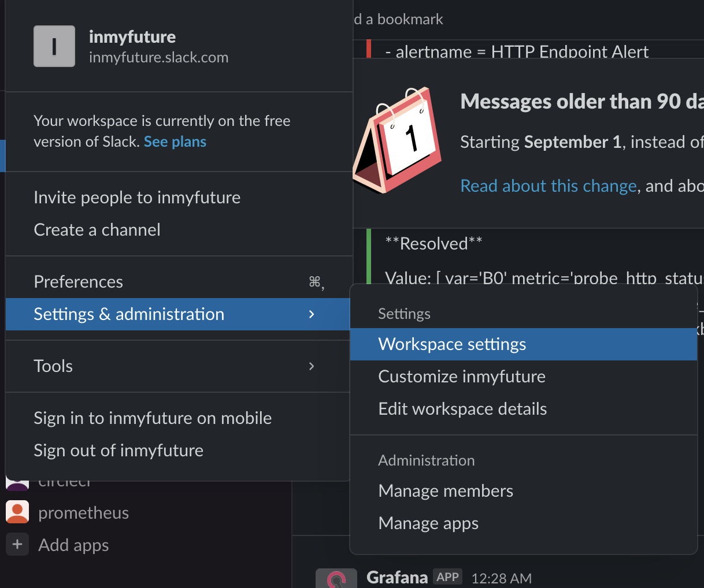Click the plus icon beside Add apps
The image size is (704, 588).
point(17,545)
